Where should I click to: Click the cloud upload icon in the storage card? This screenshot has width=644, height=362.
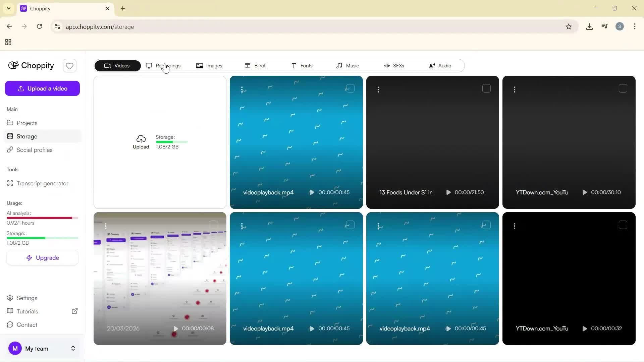tap(141, 139)
